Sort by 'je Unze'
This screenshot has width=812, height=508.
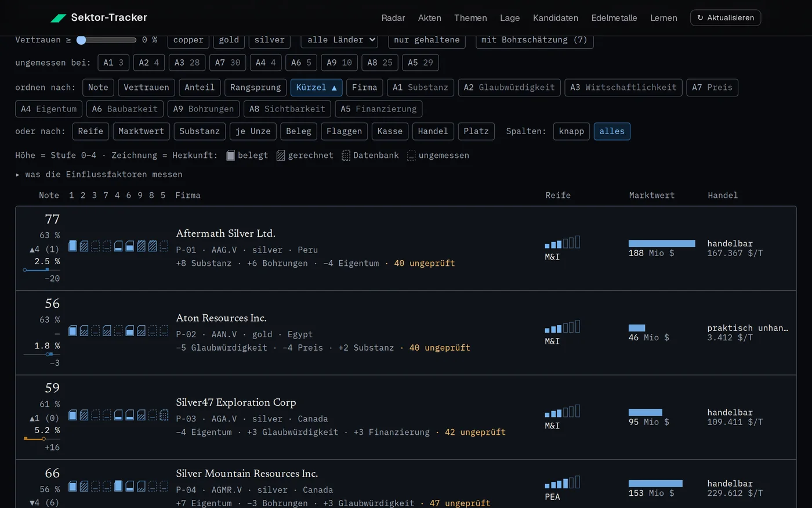(253, 131)
